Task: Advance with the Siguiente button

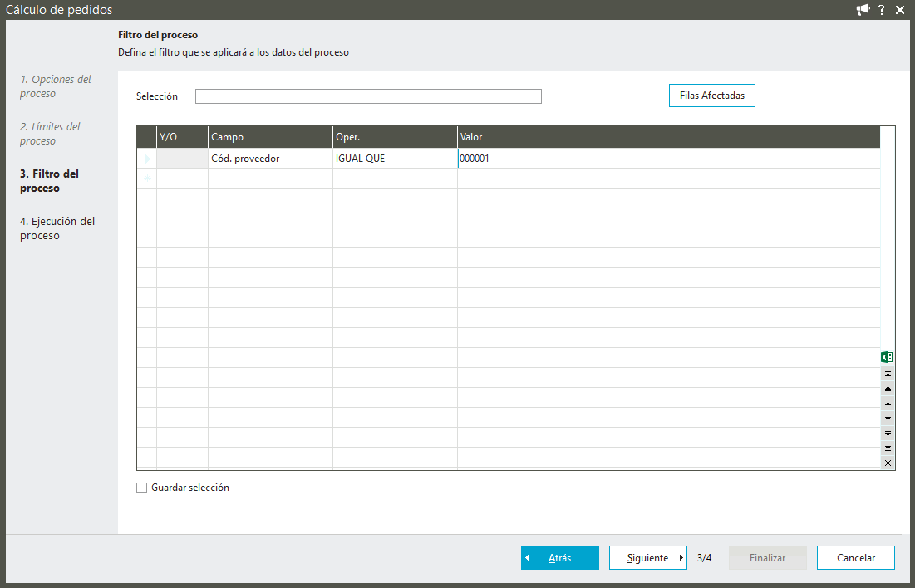Action: pos(647,557)
